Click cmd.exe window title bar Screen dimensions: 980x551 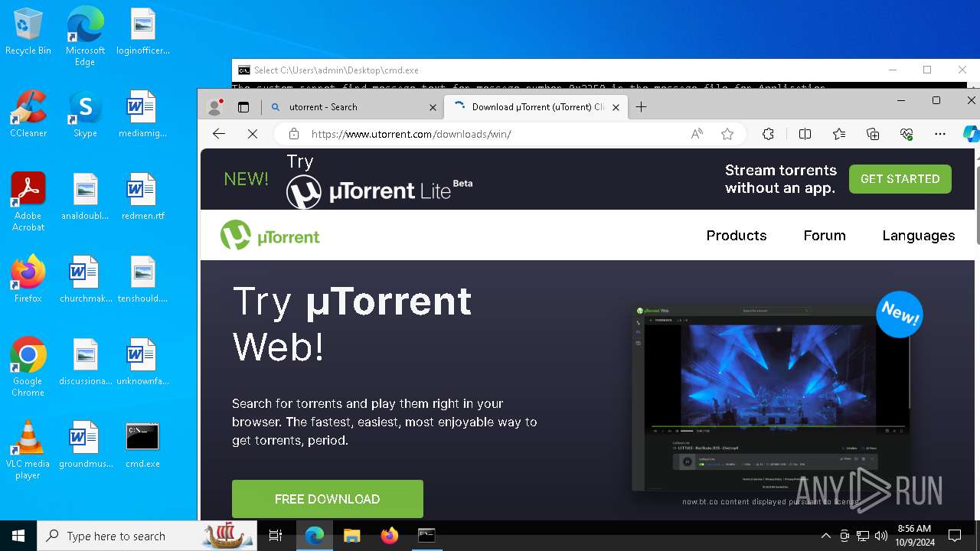(559, 70)
